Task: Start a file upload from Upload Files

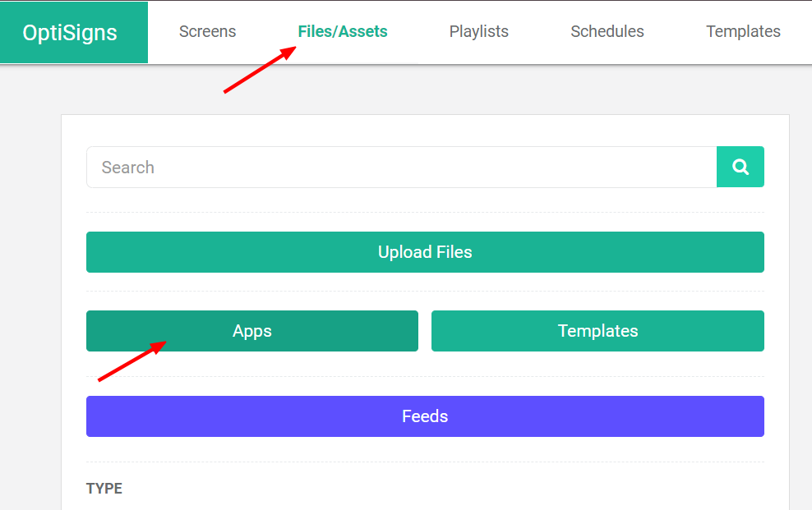Action: point(424,252)
